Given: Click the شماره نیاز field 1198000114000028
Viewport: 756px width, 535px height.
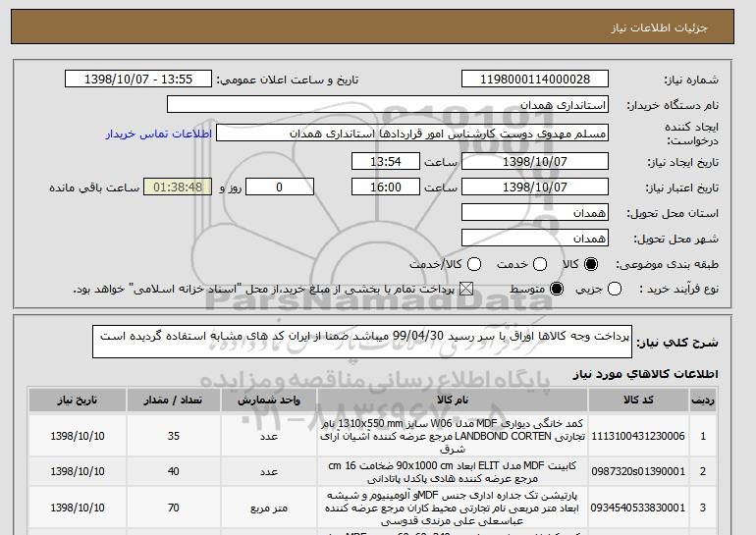Looking at the screenshot, I should pos(535,80).
